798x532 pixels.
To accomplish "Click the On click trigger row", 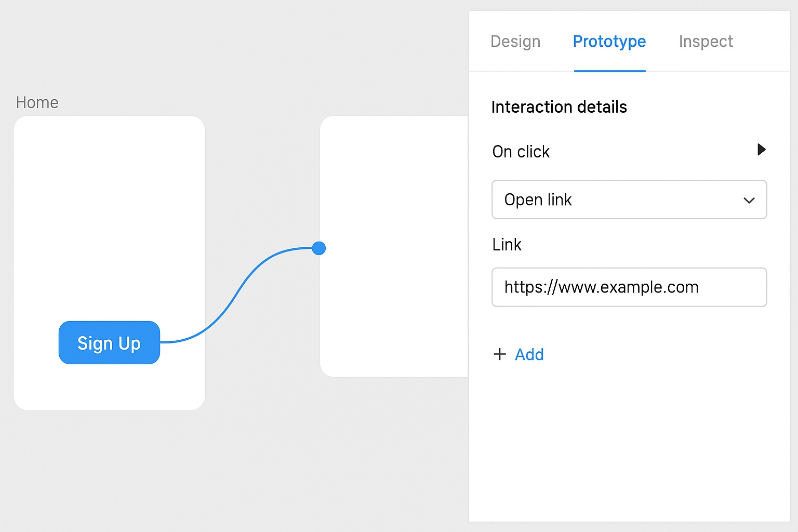I will (521, 152).
